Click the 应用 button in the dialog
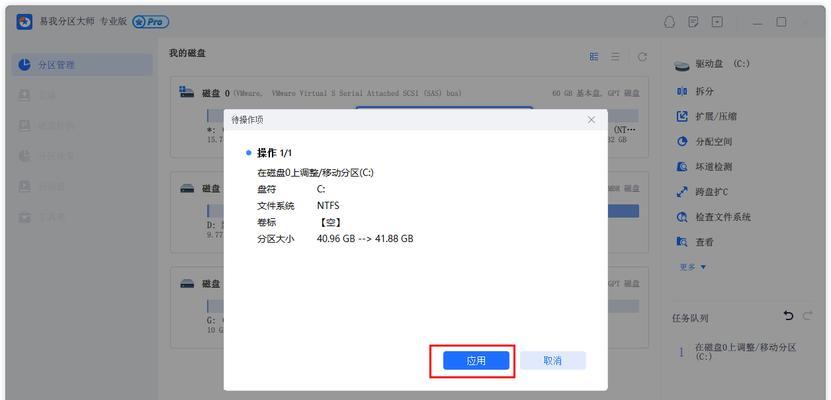Screen dimensions: 831x400 [x=476, y=361]
